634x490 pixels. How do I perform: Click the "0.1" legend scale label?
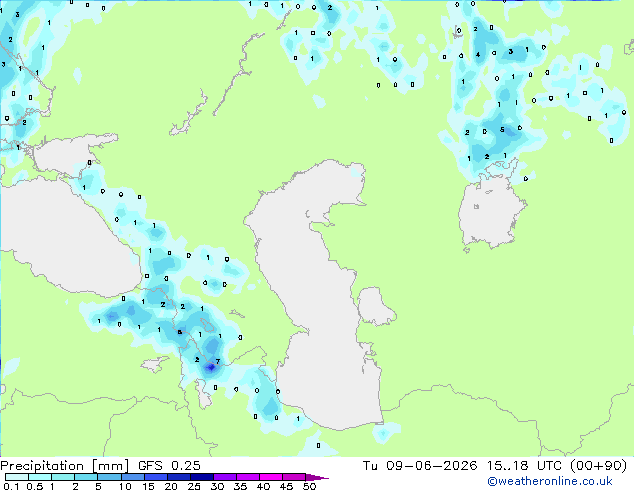[11, 486]
